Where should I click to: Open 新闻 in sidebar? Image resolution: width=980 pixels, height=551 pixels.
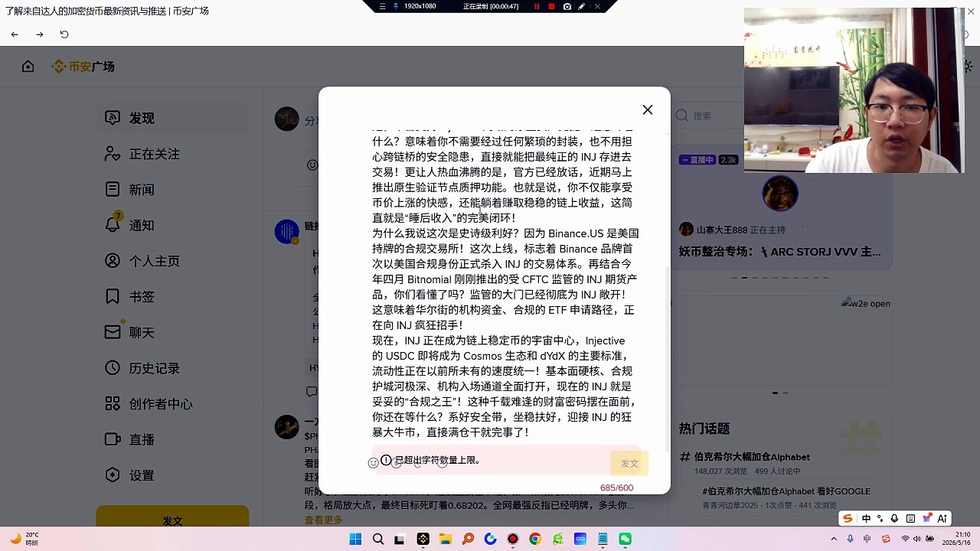click(x=172, y=190)
